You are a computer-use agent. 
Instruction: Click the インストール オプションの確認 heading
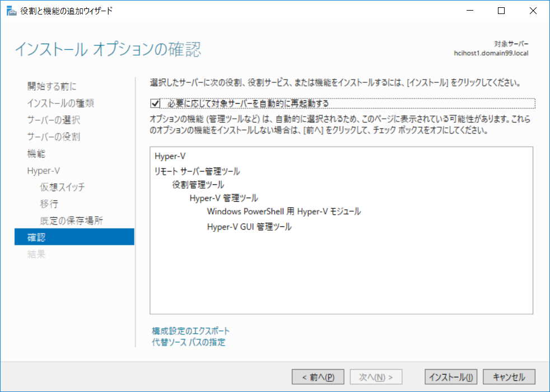[108, 49]
